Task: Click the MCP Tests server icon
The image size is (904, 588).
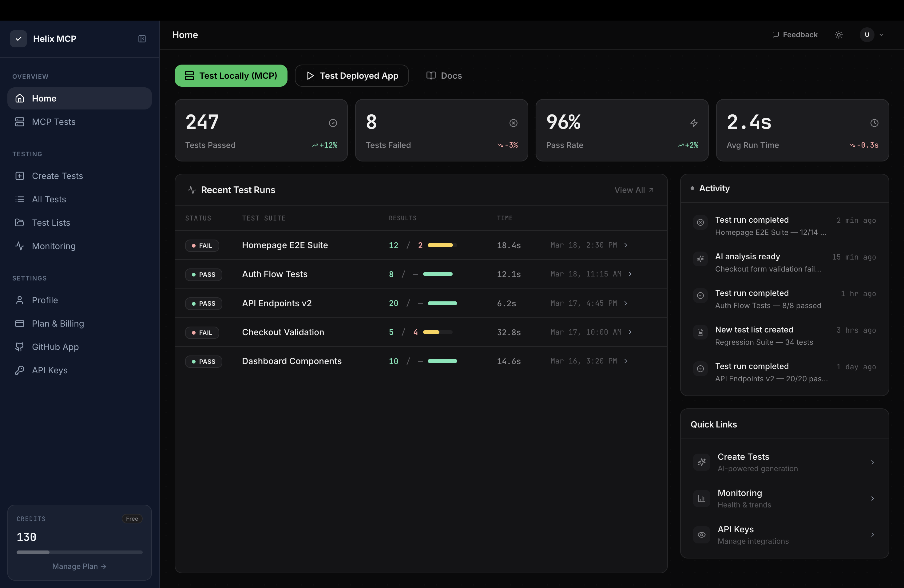Action: [19, 122]
